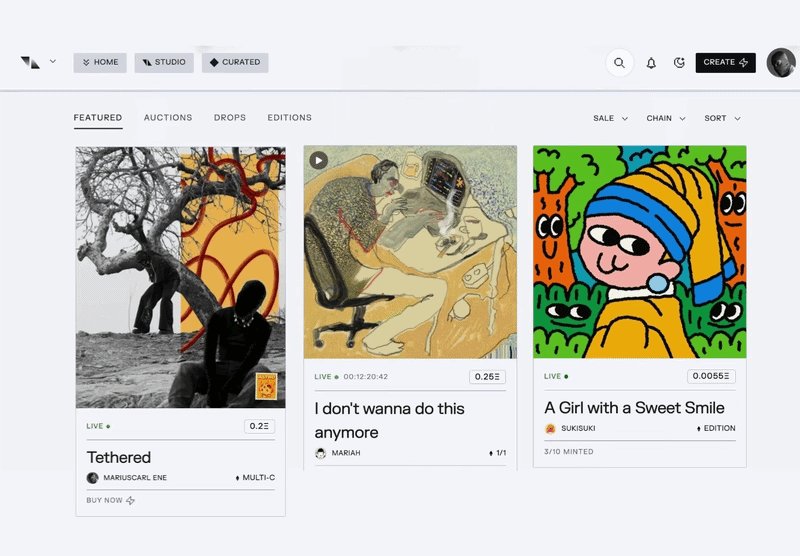Click the 3/10 MINTED text
Image resolution: width=800 pixels, height=556 pixels.
coord(568,452)
